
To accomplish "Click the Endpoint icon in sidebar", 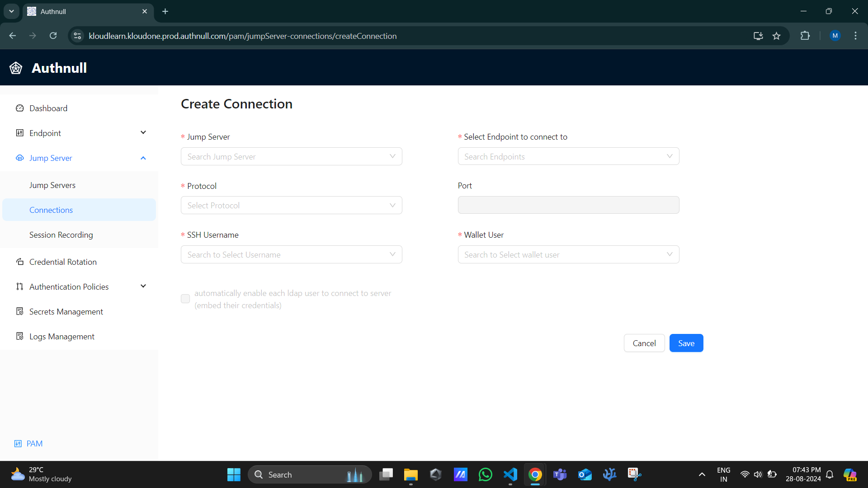I will coord(19,133).
